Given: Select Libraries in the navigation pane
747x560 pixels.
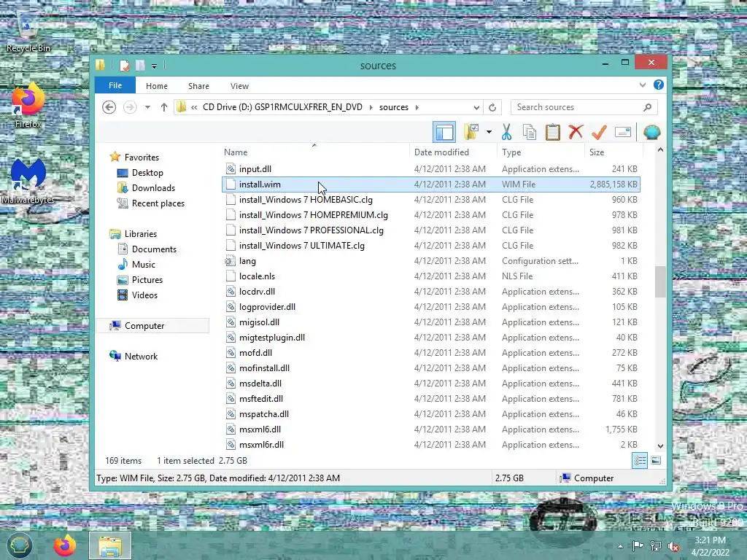Looking at the screenshot, I should 141,234.
